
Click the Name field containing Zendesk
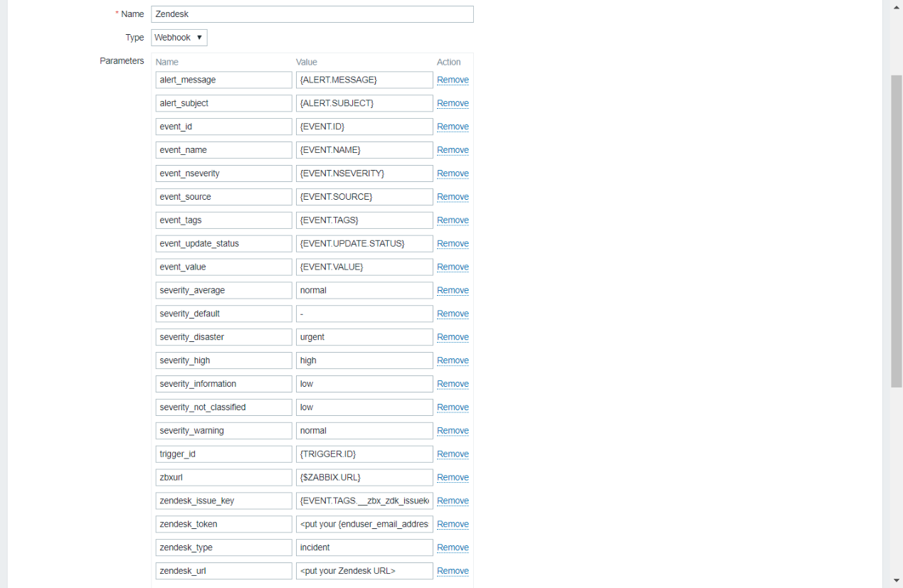point(312,14)
